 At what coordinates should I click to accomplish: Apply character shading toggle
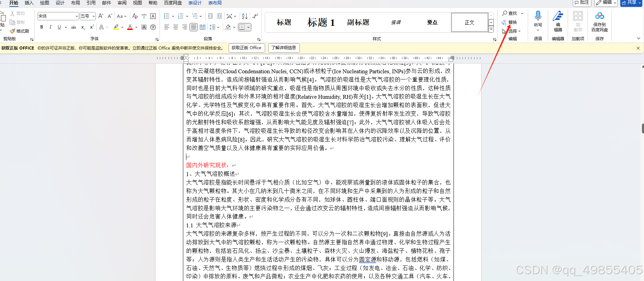point(144,27)
